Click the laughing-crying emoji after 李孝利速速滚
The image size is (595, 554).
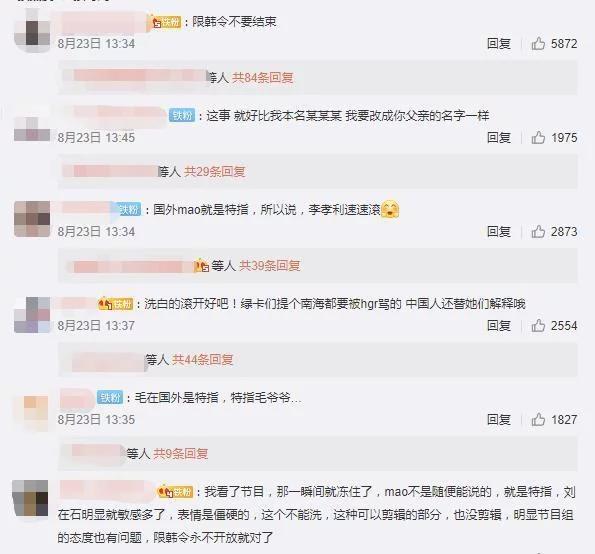coord(390,209)
